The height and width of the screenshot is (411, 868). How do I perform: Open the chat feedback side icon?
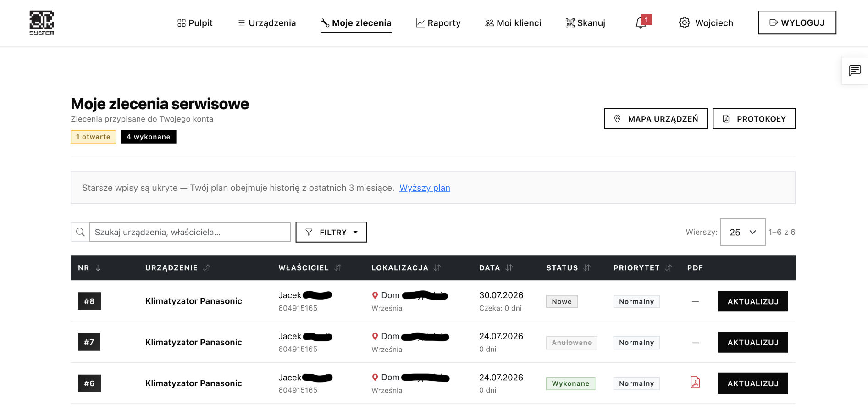tap(855, 71)
